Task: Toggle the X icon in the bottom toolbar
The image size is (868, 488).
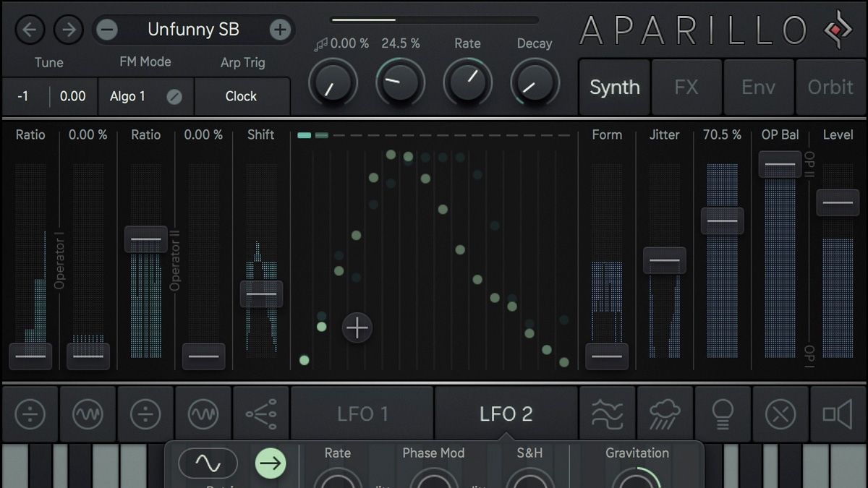Action: point(780,414)
